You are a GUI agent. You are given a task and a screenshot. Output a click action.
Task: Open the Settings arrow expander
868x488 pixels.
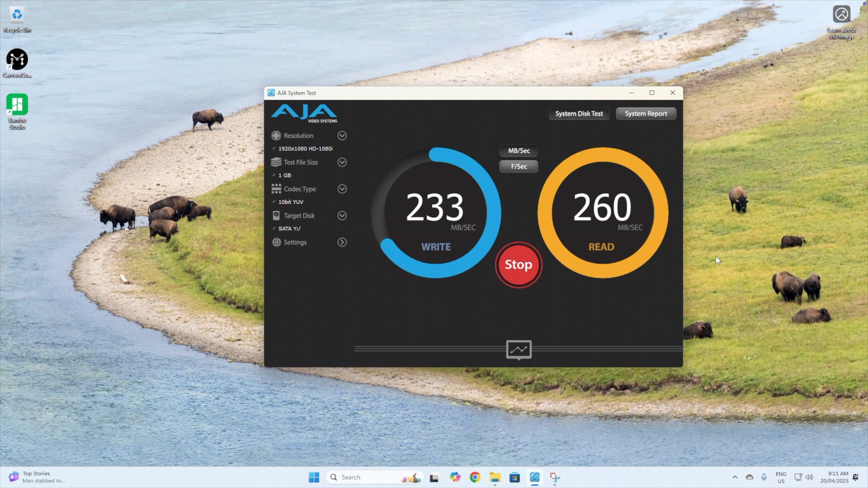point(342,242)
